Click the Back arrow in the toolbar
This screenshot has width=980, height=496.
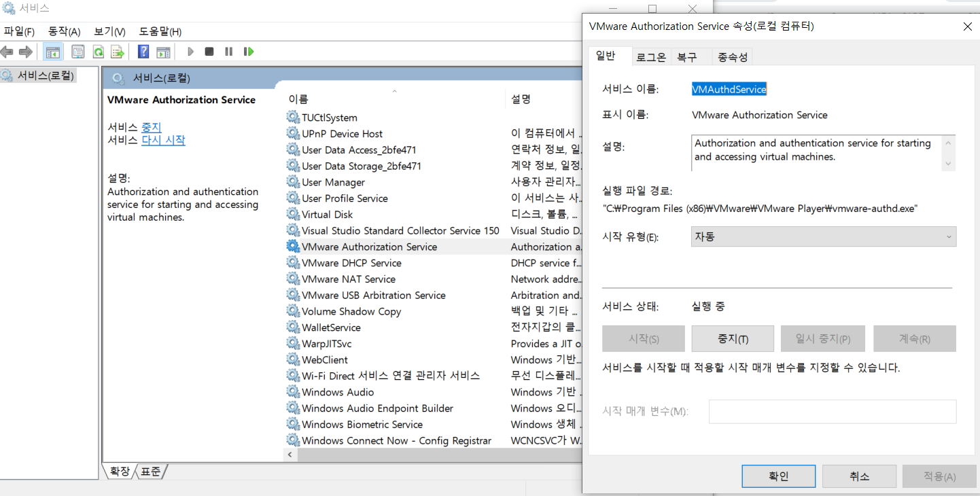point(7,52)
